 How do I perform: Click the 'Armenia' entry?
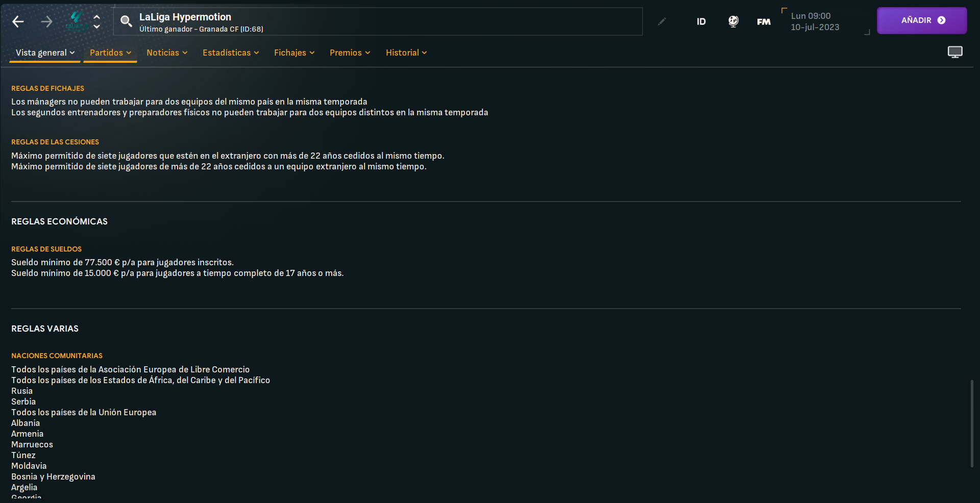pyautogui.click(x=28, y=434)
